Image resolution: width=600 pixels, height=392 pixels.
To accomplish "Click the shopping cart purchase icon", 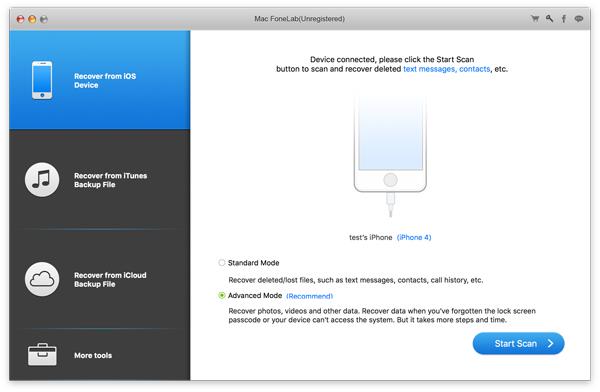I will [x=535, y=18].
